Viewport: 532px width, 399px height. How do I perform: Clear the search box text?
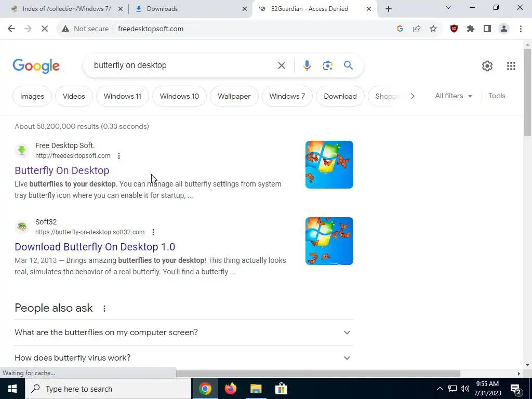coord(282,65)
